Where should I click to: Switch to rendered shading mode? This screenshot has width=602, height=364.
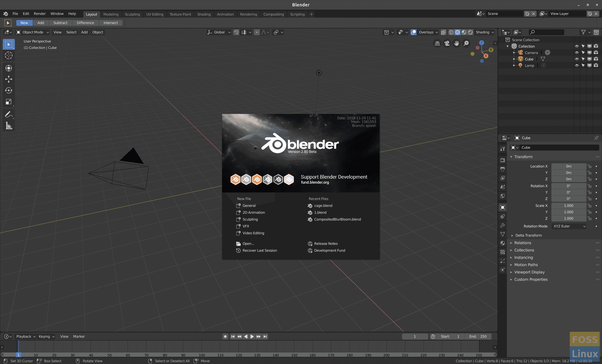click(470, 32)
